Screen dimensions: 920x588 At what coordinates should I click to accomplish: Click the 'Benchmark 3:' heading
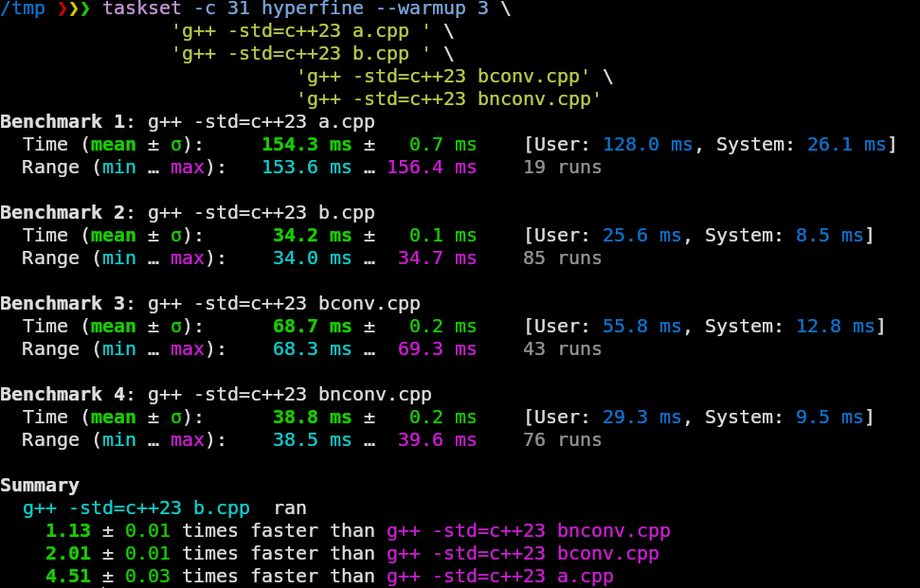click(67, 304)
